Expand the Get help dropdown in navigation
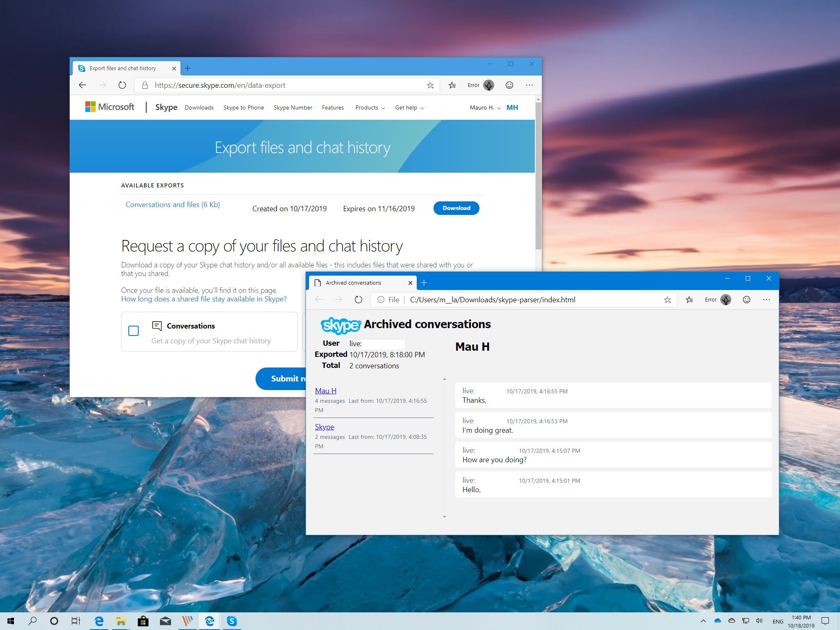 tap(407, 108)
